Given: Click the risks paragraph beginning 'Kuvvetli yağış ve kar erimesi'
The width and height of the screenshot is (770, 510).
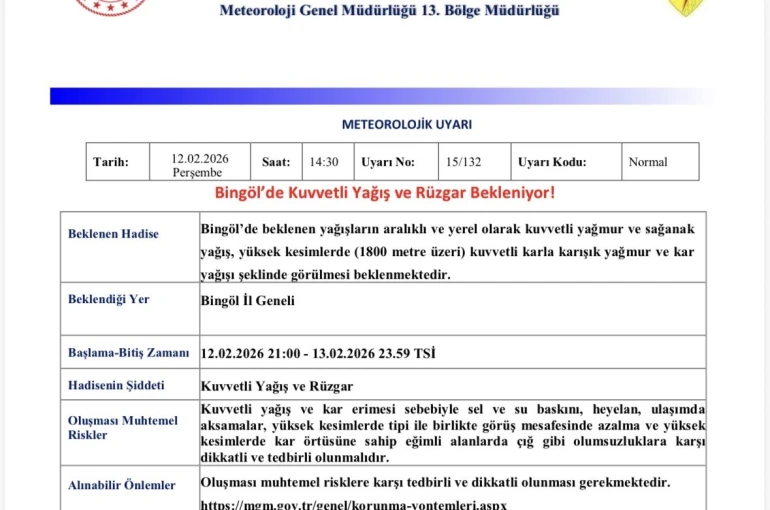Looking at the screenshot, I should (x=453, y=433).
